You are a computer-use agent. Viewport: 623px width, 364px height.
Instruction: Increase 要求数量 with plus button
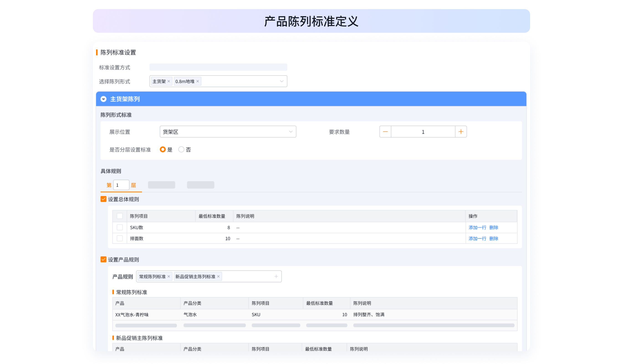[461, 132]
